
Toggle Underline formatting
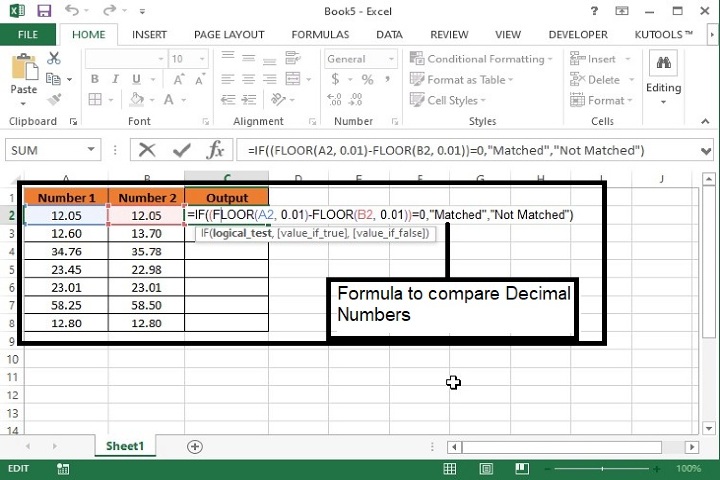(x=136, y=79)
